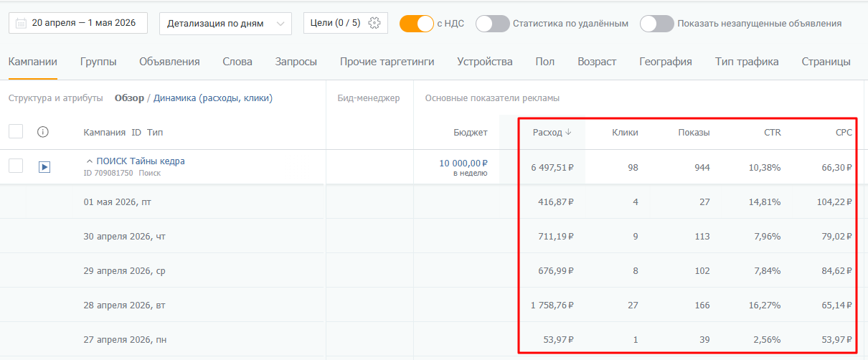Screen dimensions: 868x360
Task: Switch to the География tab
Action: pyautogui.click(x=666, y=62)
